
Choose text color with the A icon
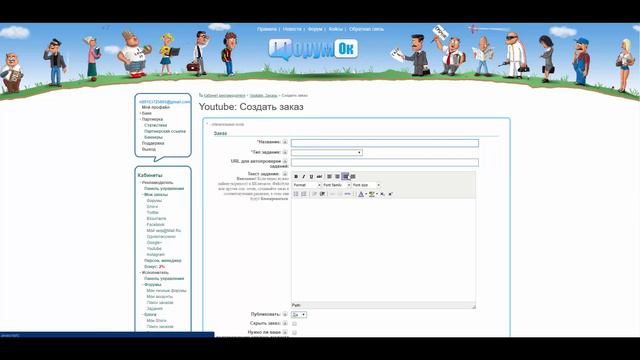[x=361, y=194]
